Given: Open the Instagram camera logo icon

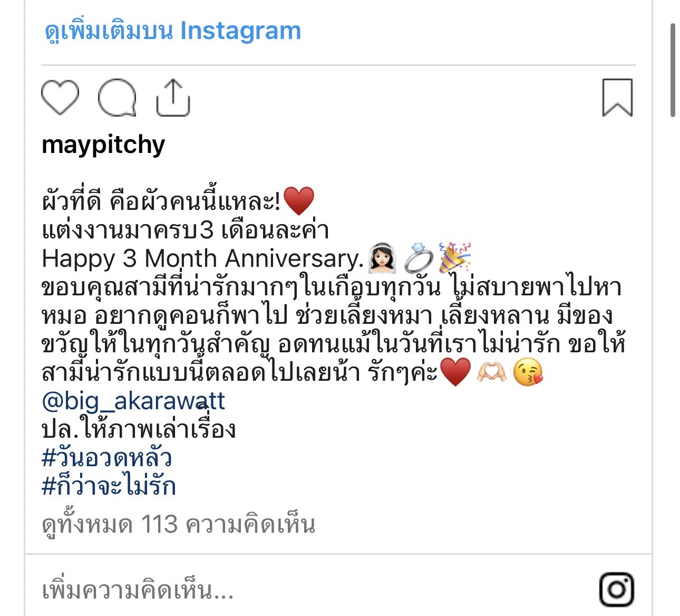Looking at the screenshot, I should click(617, 590).
